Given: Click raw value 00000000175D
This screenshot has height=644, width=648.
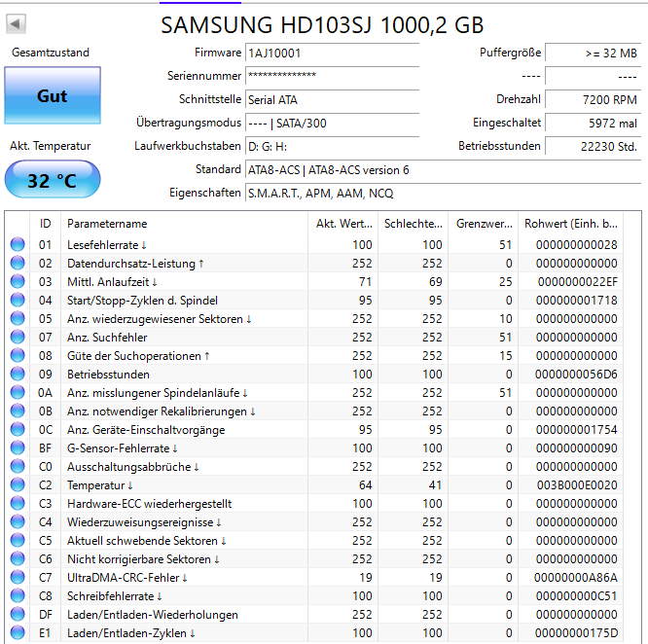Looking at the screenshot, I should click(x=576, y=633).
